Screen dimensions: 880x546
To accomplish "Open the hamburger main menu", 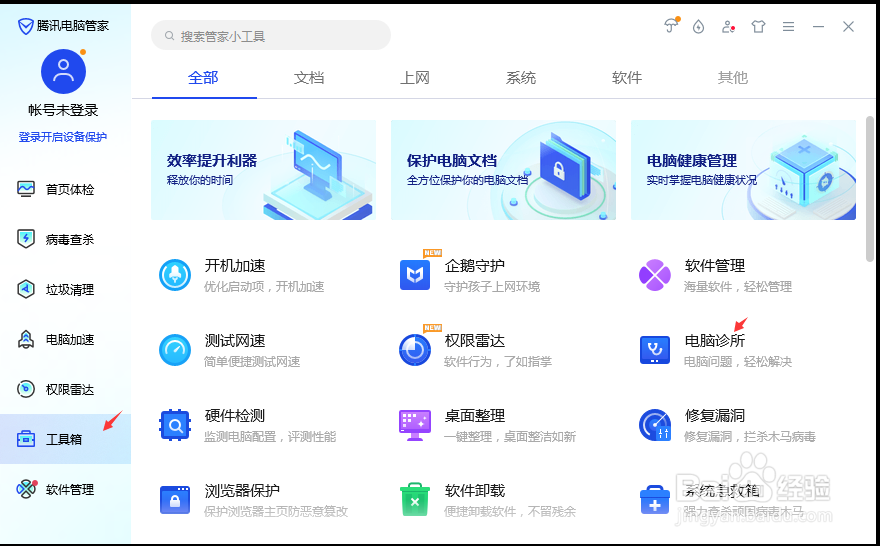I will 789,26.
